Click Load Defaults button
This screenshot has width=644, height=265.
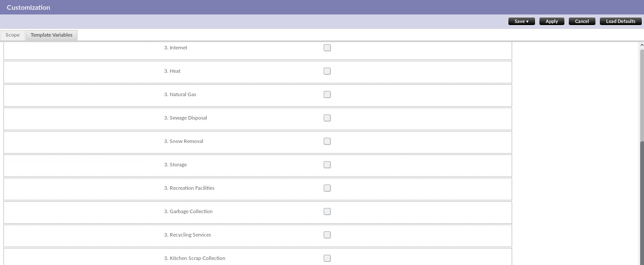(x=621, y=21)
